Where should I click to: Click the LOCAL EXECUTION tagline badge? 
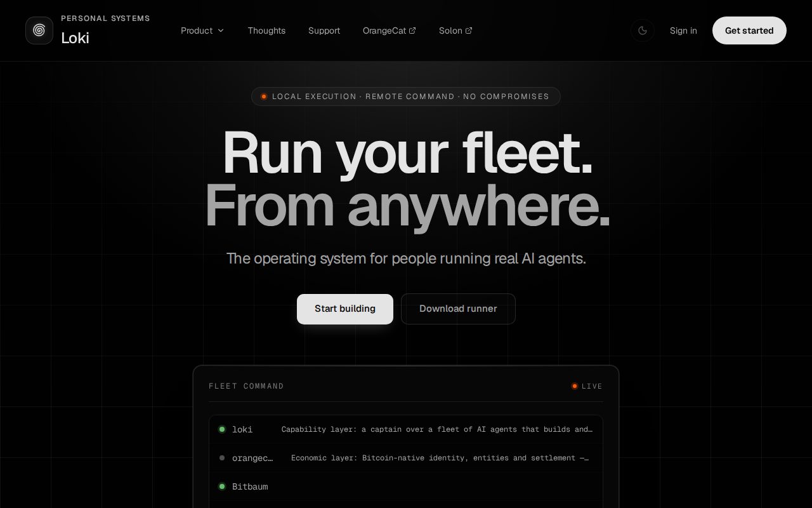tap(406, 97)
